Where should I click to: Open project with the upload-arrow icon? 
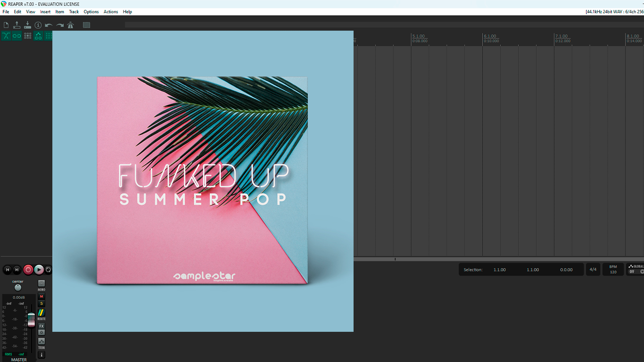coord(17,25)
